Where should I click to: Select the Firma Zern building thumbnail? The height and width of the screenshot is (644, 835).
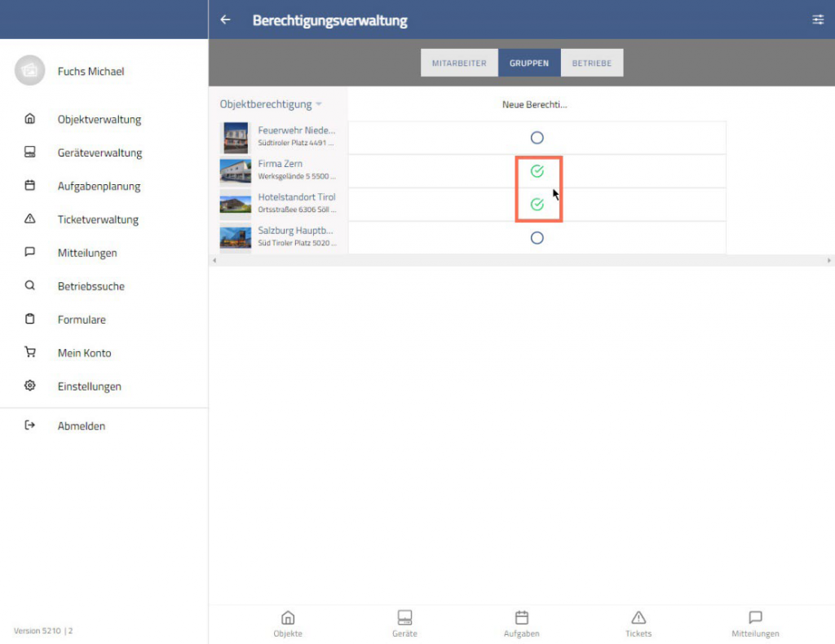[x=236, y=171]
